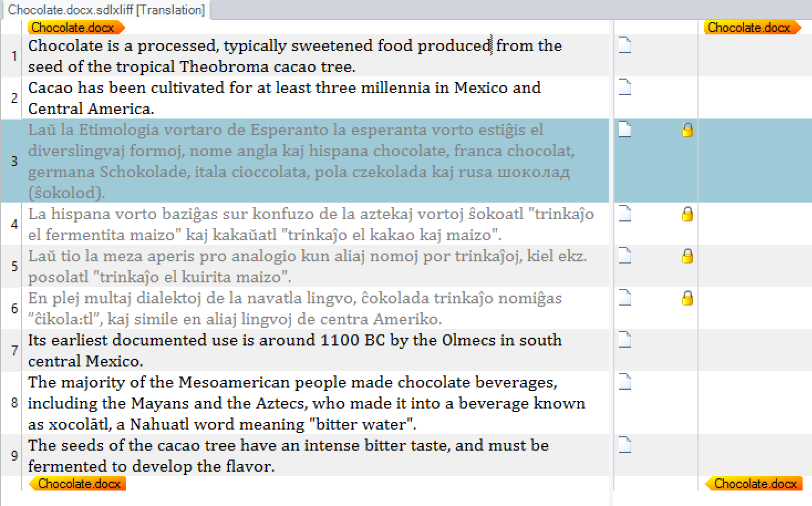
Task: Click the status icon of segment 5
Action: pyautogui.click(x=624, y=256)
